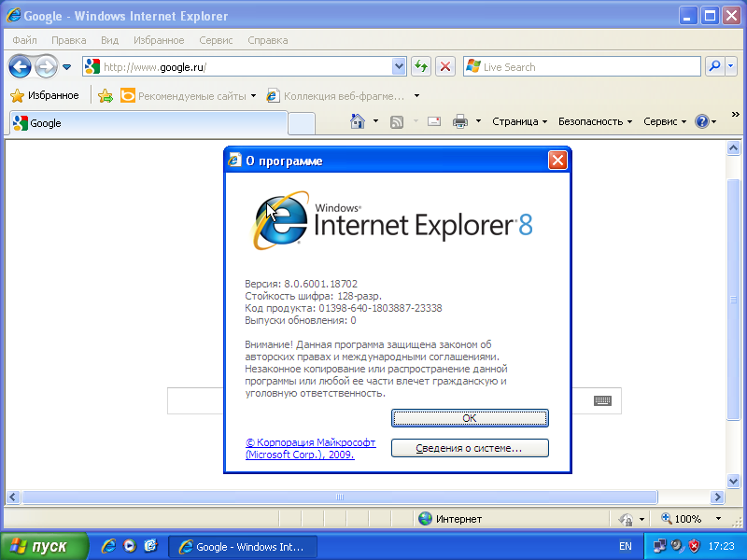
Task: Click the add to favorites bar icon
Action: point(105,96)
